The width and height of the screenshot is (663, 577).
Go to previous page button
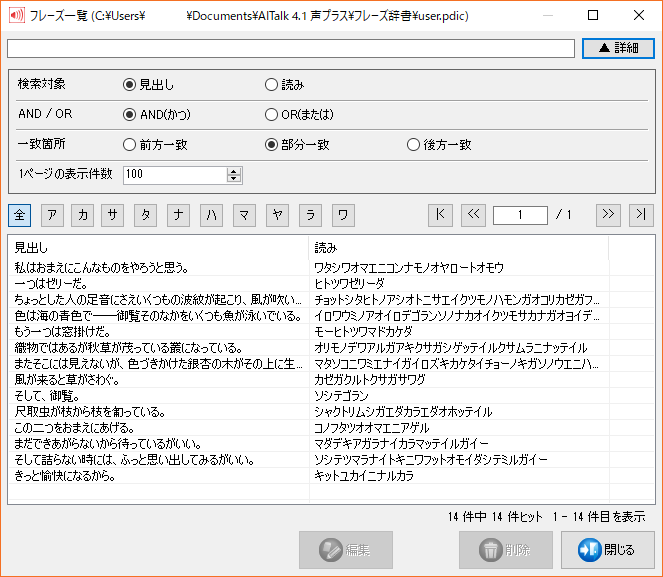tap(473, 215)
